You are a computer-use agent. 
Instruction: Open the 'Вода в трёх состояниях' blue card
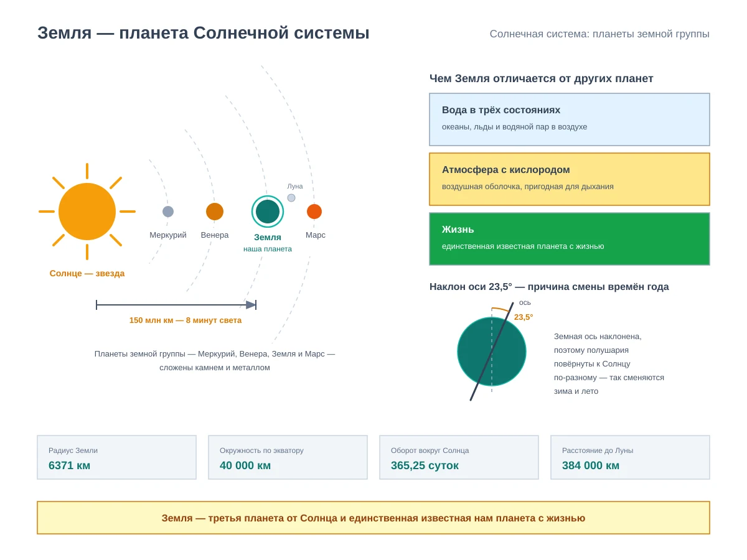(x=570, y=119)
